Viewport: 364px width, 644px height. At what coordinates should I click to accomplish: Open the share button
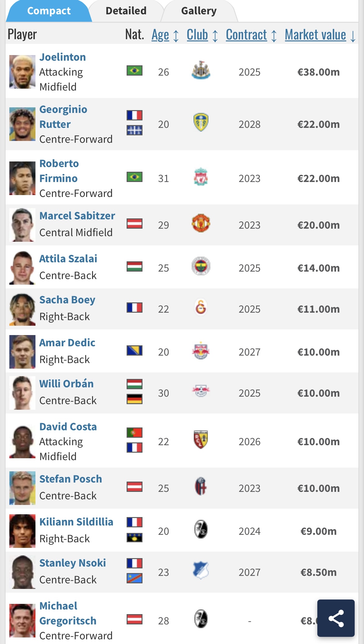click(x=336, y=618)
